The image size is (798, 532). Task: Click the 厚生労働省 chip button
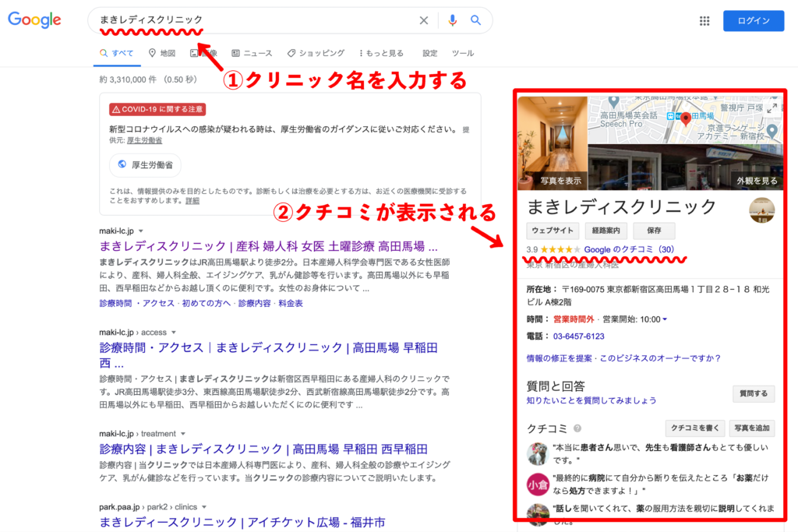(x=146, y=165)
